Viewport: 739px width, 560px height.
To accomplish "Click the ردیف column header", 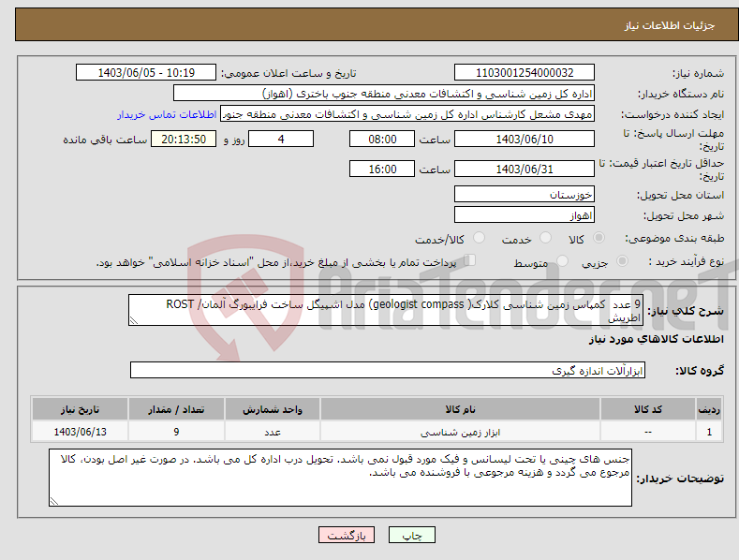I will point(709,409).
